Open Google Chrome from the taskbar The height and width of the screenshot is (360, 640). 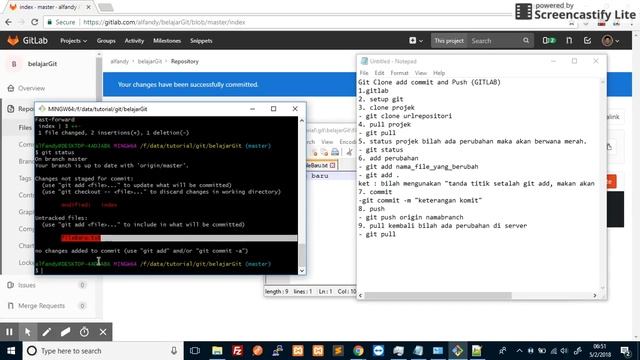[358, 351]
